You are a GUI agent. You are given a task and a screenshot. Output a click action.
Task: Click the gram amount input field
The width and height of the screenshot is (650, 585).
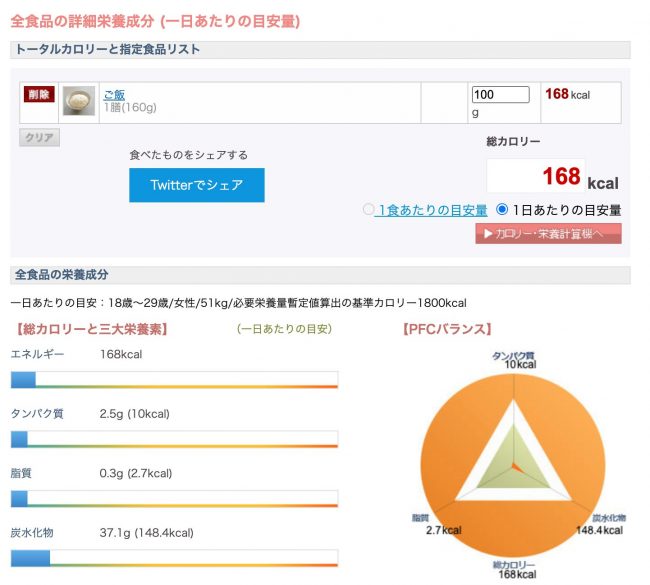click(500, 95)
